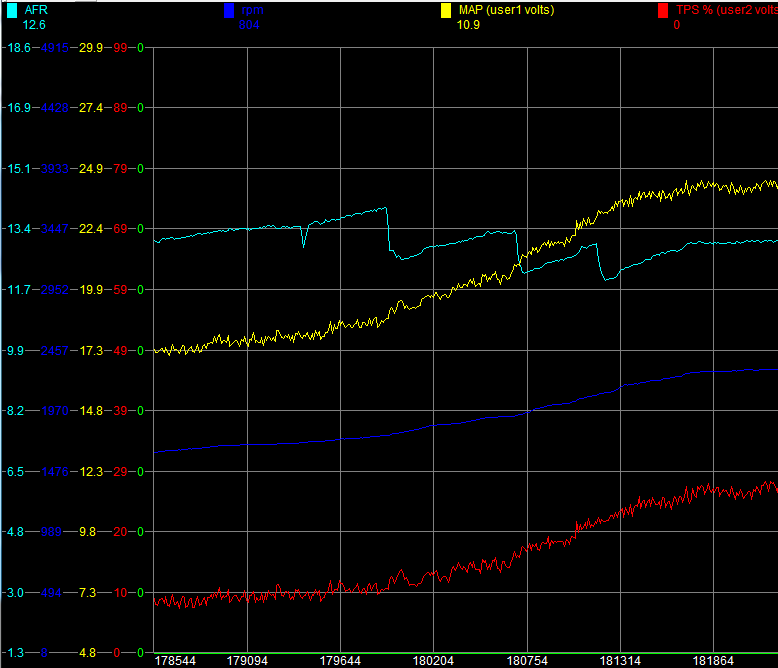Select the yellow MAP color swatch
778x668 pixels.
pyautogui.click(x=446, y=10)
